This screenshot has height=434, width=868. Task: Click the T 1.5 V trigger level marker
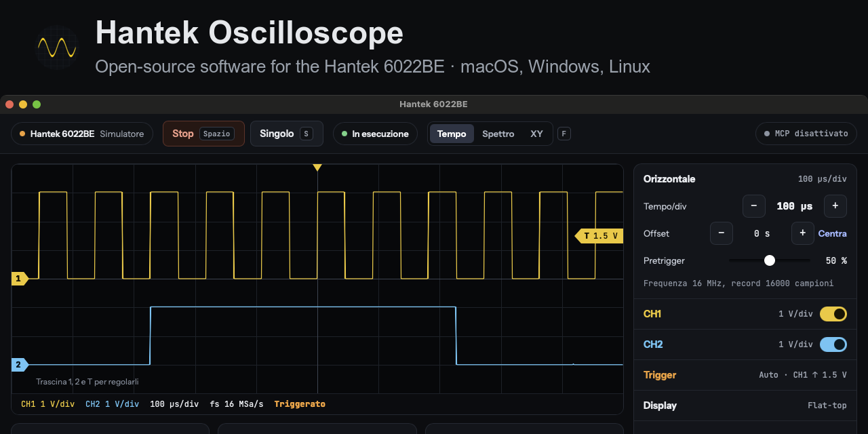[x=599, y=236]
